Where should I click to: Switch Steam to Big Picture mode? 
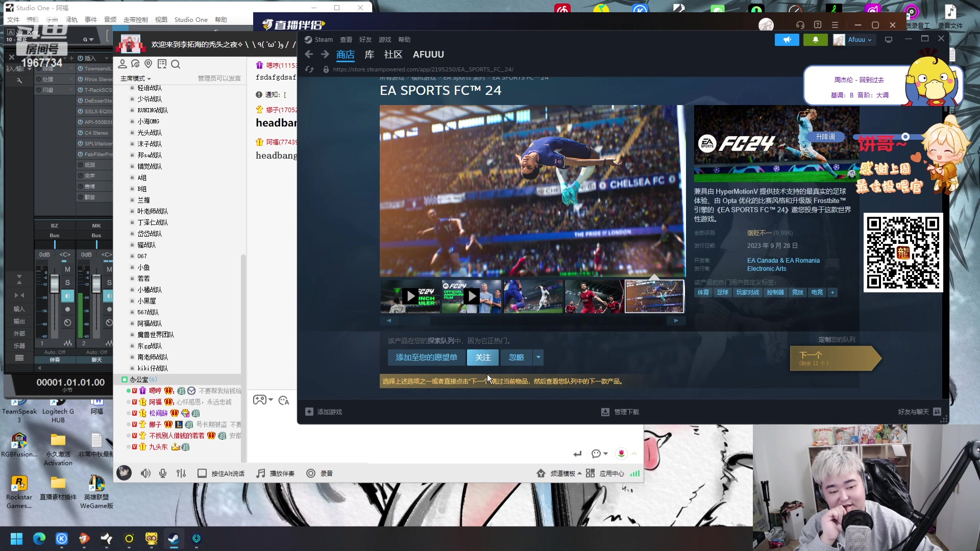[x=889, y=40]
